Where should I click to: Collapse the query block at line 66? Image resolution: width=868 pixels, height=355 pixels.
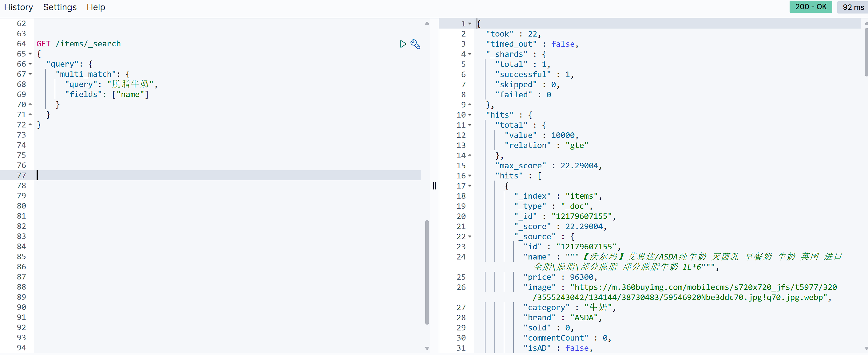pyautogui.click(x=30, y=64)
